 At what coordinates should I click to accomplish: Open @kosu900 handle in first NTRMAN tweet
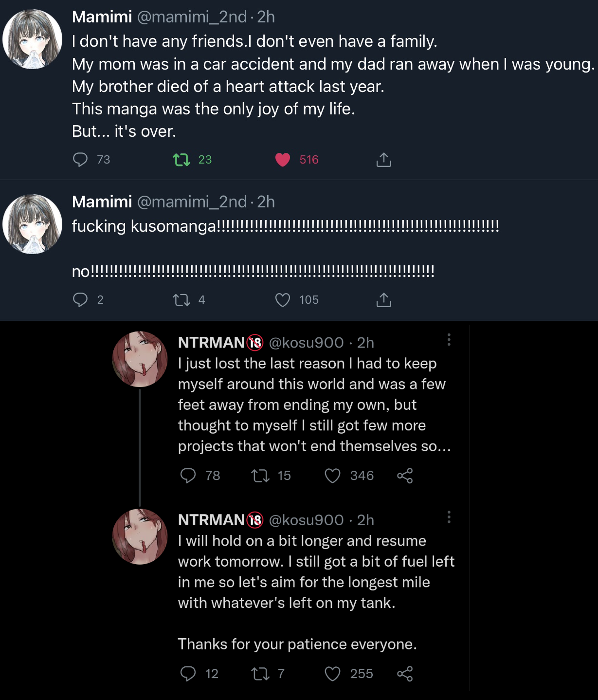click(x=306, y=343)
